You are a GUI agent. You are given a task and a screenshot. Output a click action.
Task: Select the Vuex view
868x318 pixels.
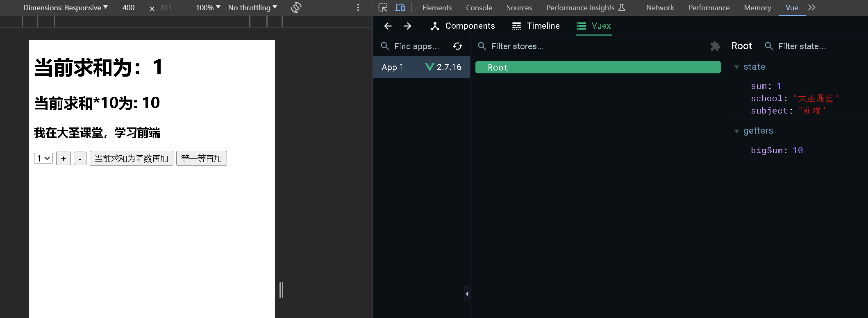pos(594,26)
